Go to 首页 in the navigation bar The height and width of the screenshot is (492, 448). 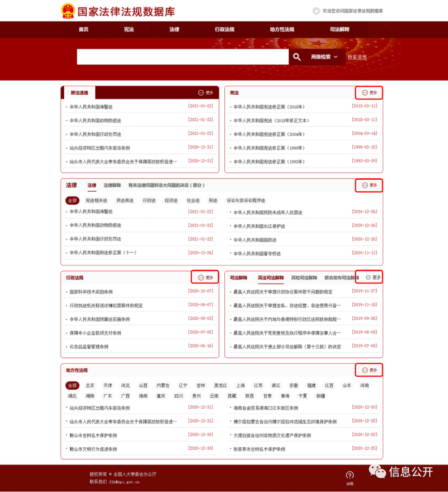coord(83,29)
